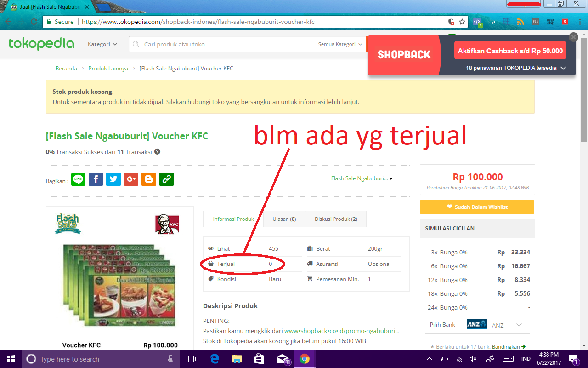Open the Chrome three-dot menu
The width and height of the screenshot is (588, 368).
579,22
